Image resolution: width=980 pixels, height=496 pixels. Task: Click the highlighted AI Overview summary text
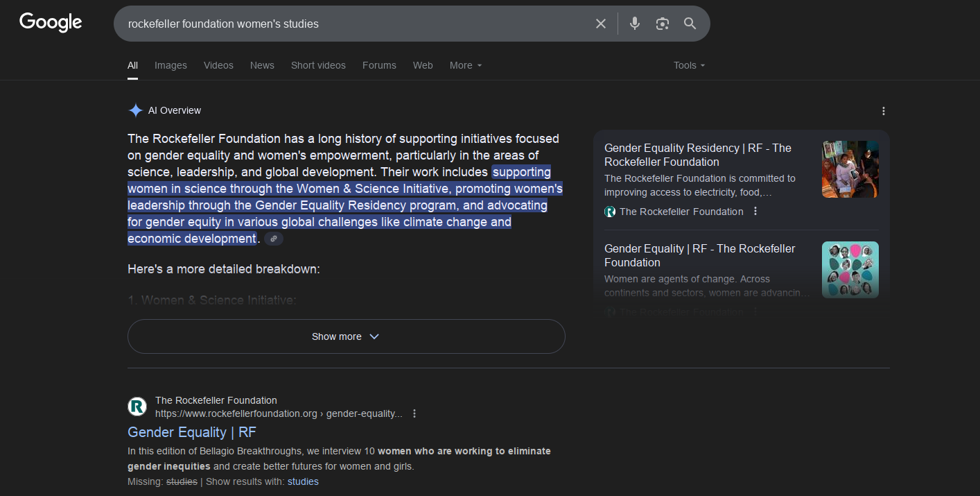pyautogui.click(x=345, y=205)
